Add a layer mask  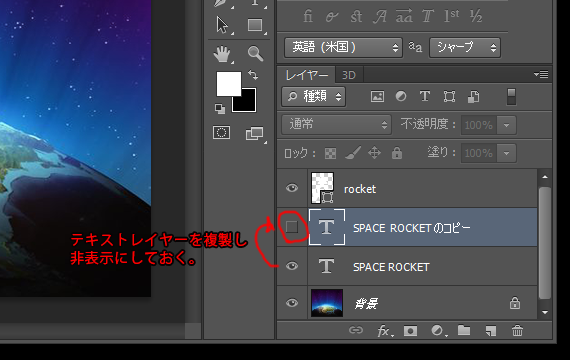410,331
